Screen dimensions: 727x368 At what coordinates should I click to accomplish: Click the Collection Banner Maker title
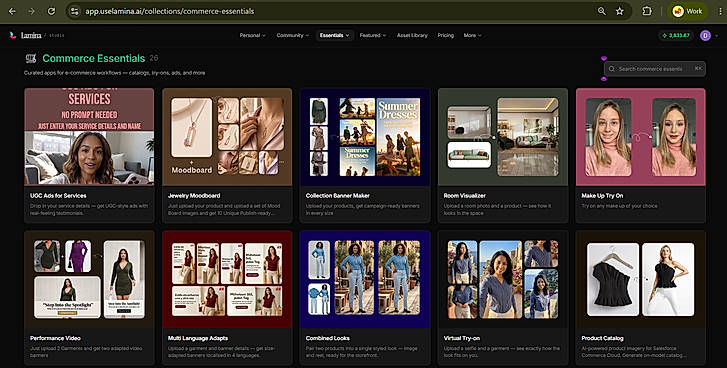(338, 196)
